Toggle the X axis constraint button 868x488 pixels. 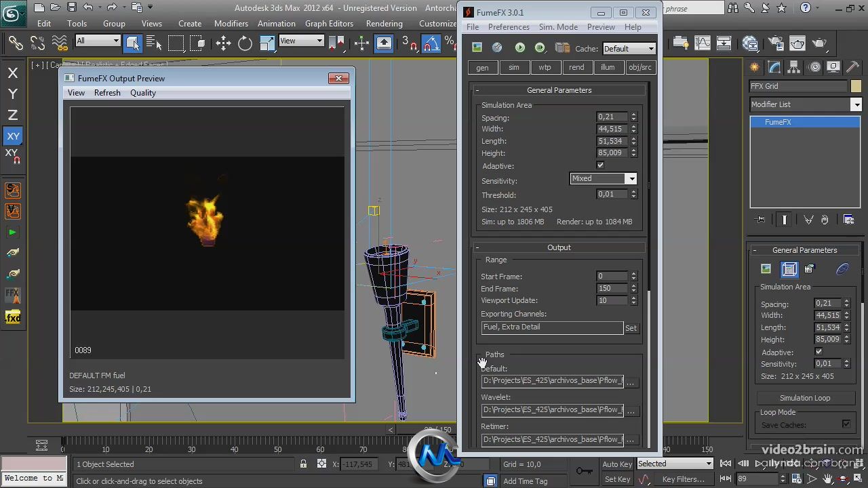tap(13, 73)
